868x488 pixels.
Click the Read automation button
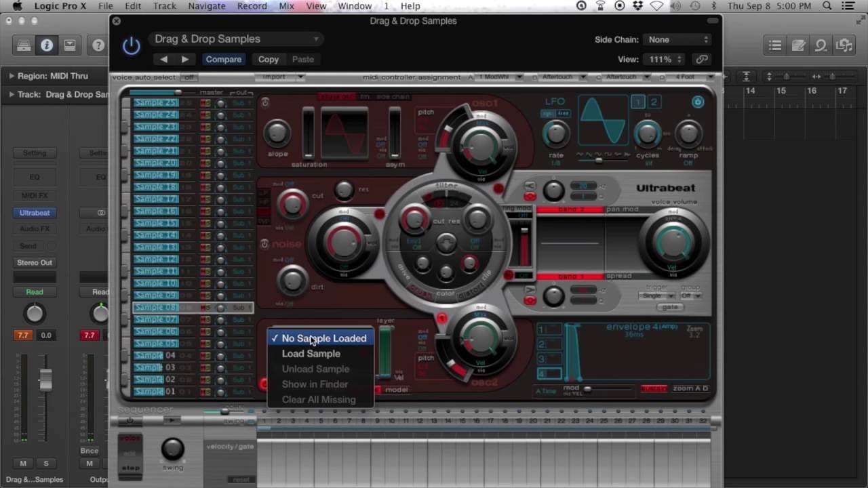(35, 292)
